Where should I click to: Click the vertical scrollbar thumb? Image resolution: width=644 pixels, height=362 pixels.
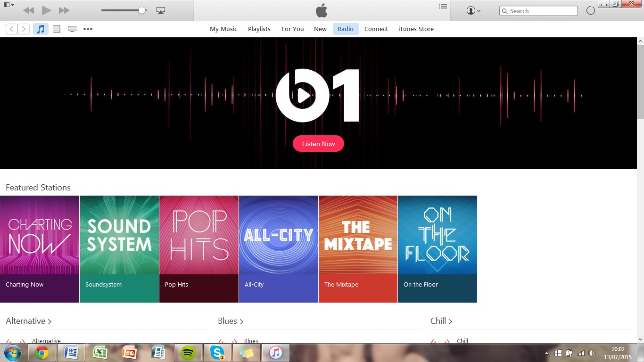click(640, 82)
